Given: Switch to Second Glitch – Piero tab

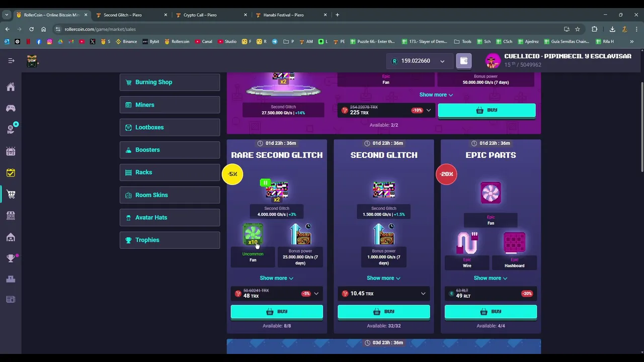Looking at the screenshot, I should point(132,15).
